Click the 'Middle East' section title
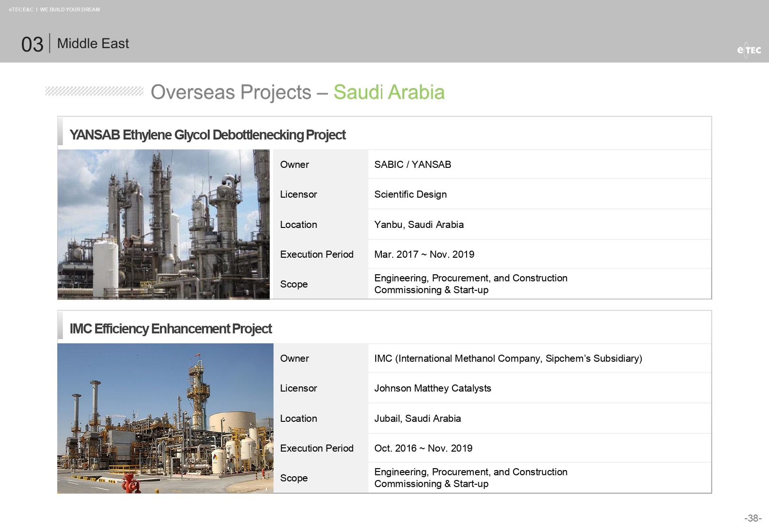769x532 pixels. pyautogui.click(x=93, y=44)
